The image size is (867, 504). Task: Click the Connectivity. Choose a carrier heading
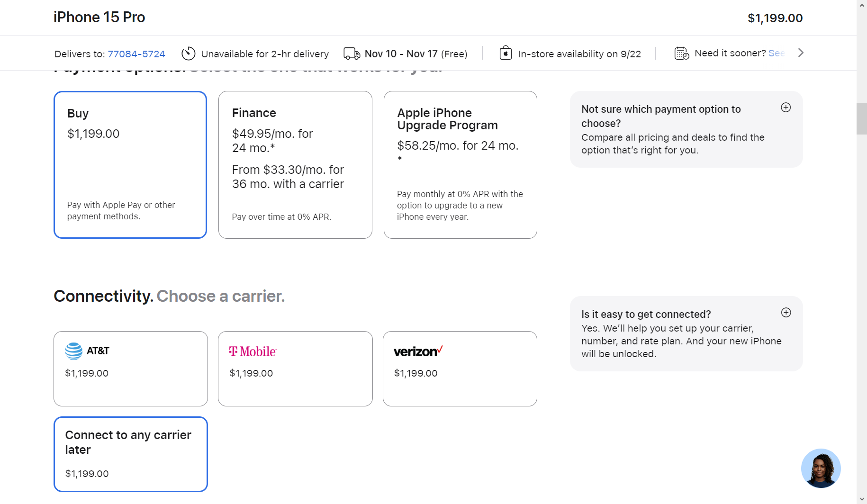pos(169,296)
